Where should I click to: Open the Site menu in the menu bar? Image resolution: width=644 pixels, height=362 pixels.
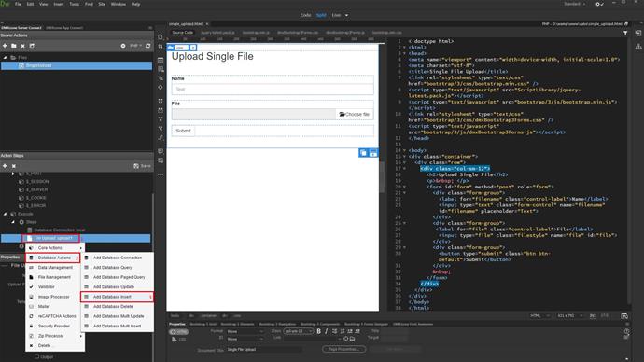tap(102, 4)
